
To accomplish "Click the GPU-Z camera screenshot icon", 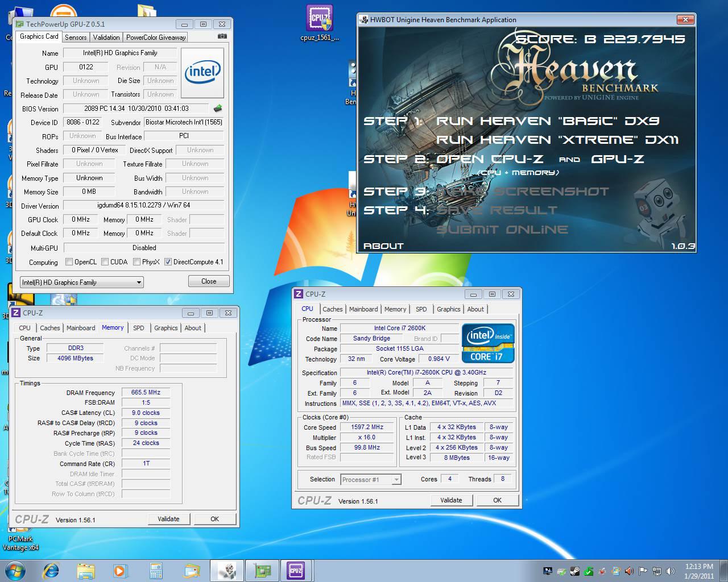I will (x=222, y=36).
